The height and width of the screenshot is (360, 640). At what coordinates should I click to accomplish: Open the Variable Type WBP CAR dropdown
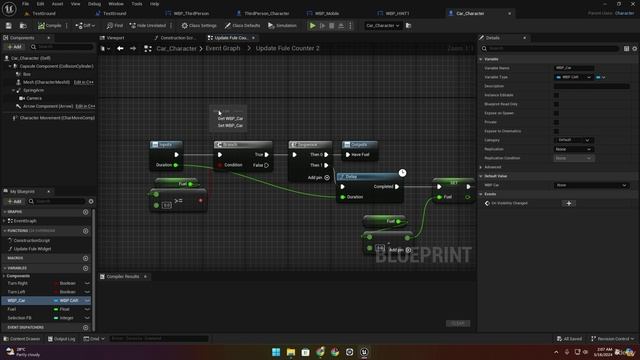(573, 77)
